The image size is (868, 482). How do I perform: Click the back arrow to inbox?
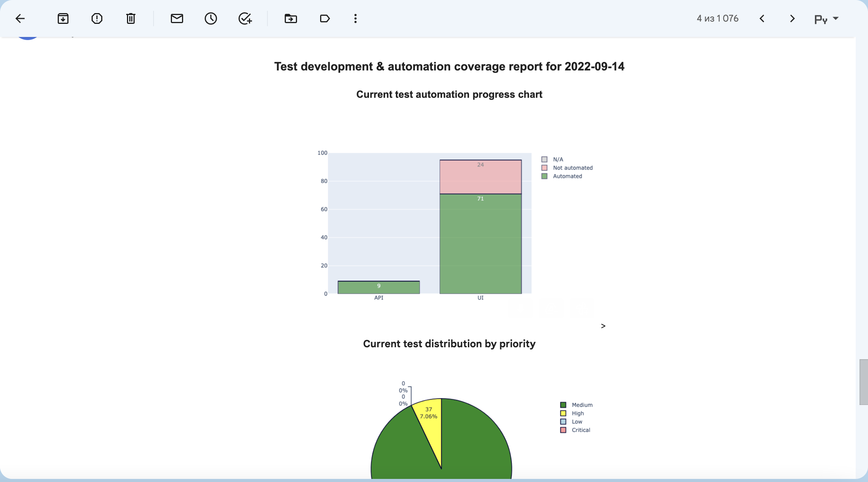(20, 18)
